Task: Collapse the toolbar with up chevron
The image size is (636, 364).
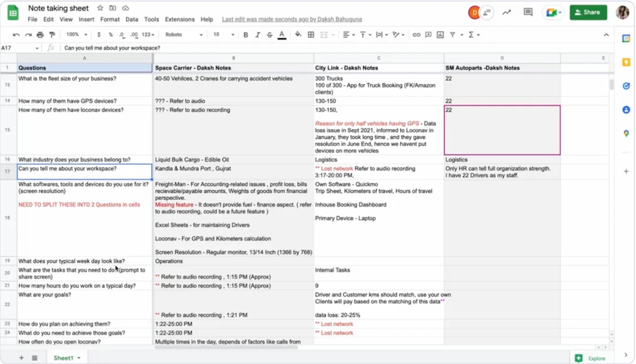Action: click(606, 35)
